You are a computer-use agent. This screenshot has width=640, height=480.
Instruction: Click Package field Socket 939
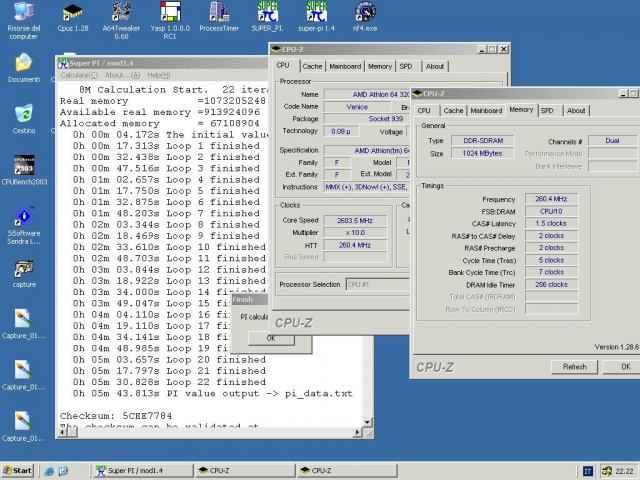pyautogui.click(x=367, y=119)
